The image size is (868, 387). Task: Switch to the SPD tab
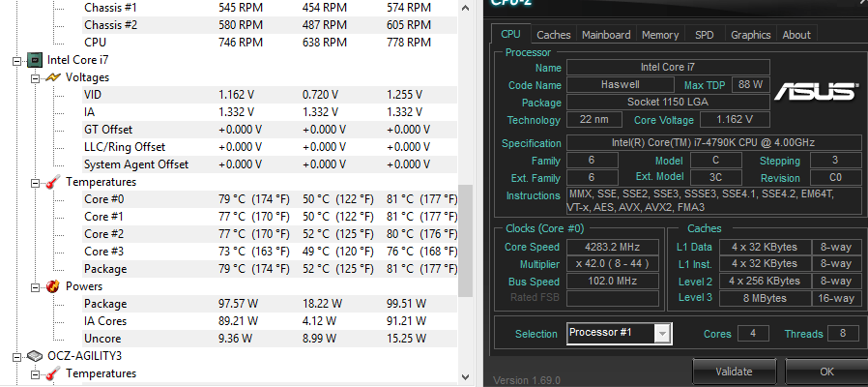(704, 35)
